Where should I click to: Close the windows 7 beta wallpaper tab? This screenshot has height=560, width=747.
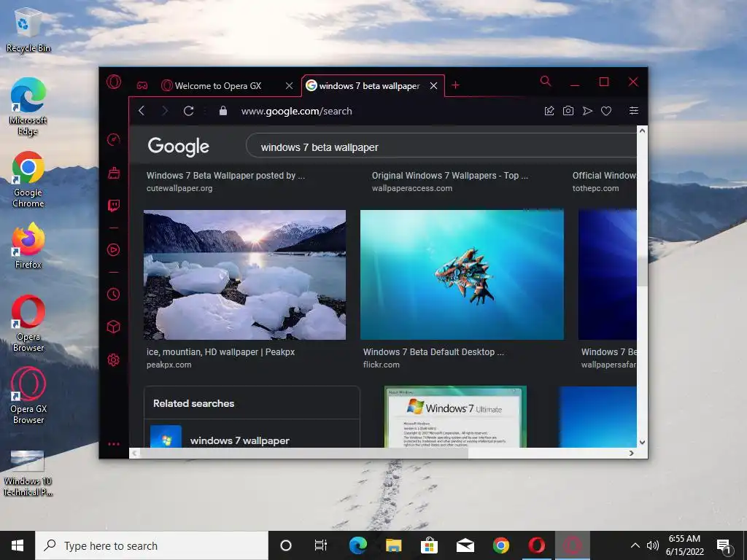433,86
